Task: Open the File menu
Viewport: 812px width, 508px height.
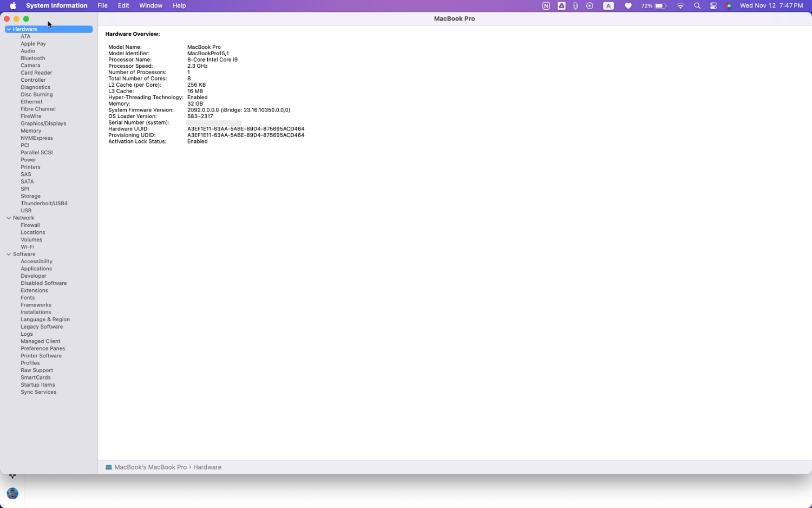Action: coord(102,6)
